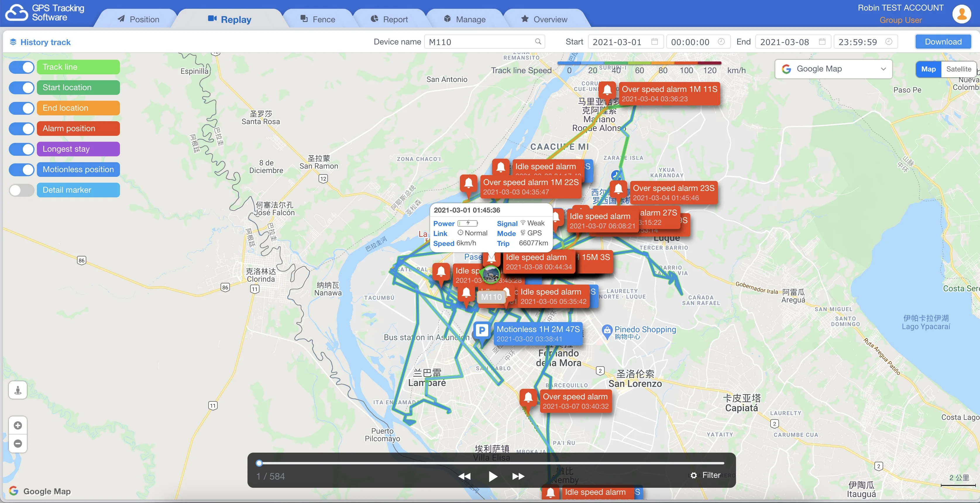980x503 pixels.
Task: Switch to the Fence tab
Action: click(318, 19)
